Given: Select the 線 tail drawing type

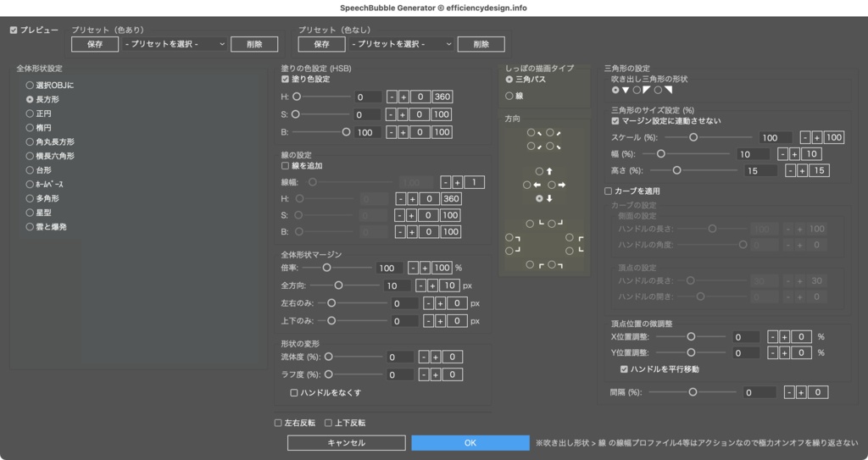Looking at the screenshot, I should (509, 96).
